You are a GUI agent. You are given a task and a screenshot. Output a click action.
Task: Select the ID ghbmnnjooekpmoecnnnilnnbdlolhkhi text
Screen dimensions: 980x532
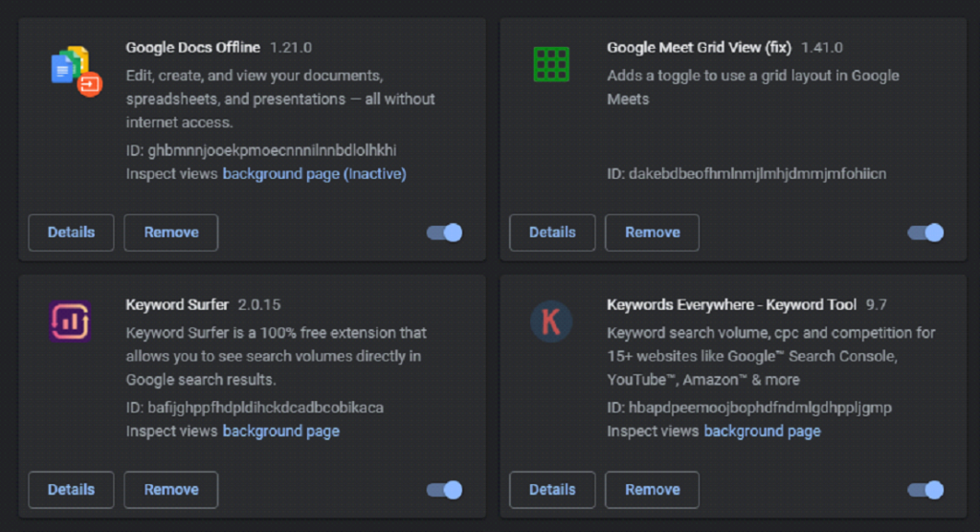[x=261, y=150]
